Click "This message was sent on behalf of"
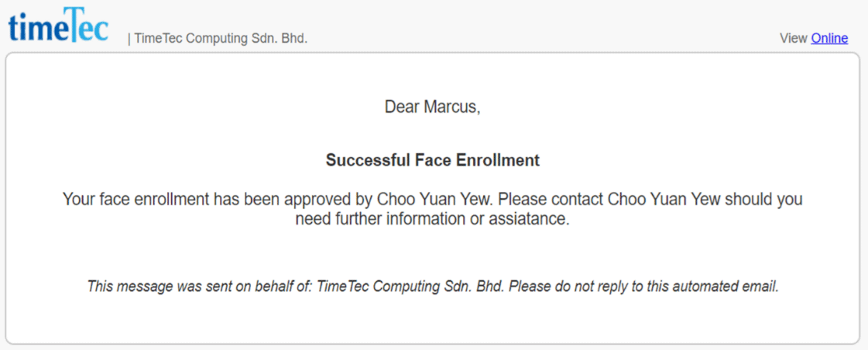Image resolution: width=868 pixels, height=350 pixels. (x=200, y=287)
